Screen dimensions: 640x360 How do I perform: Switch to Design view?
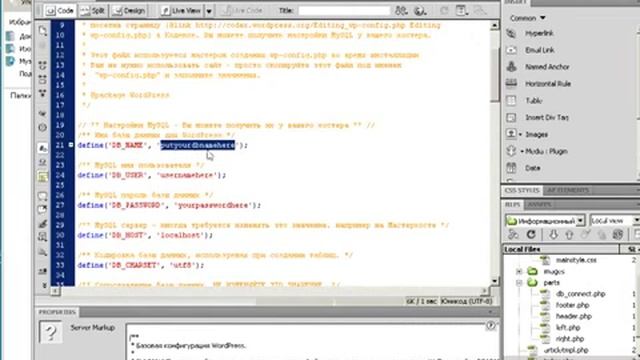(x=129, y=11)
